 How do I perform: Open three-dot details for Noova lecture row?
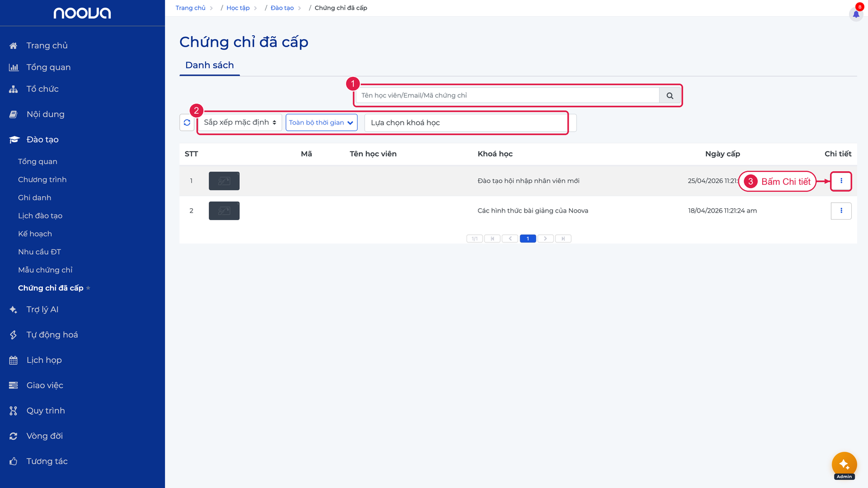pyautogui.click(x=841, y=211)
